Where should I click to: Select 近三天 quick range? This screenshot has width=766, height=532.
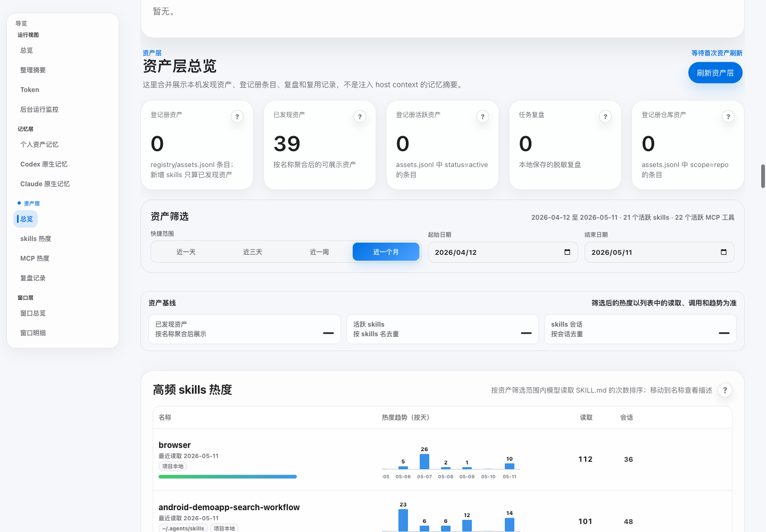point(253,252)
